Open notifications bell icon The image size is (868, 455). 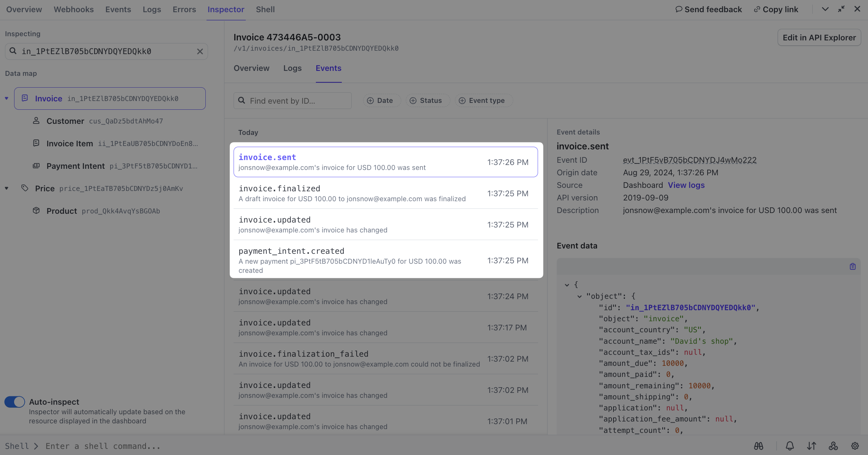[x=790, y=445]
